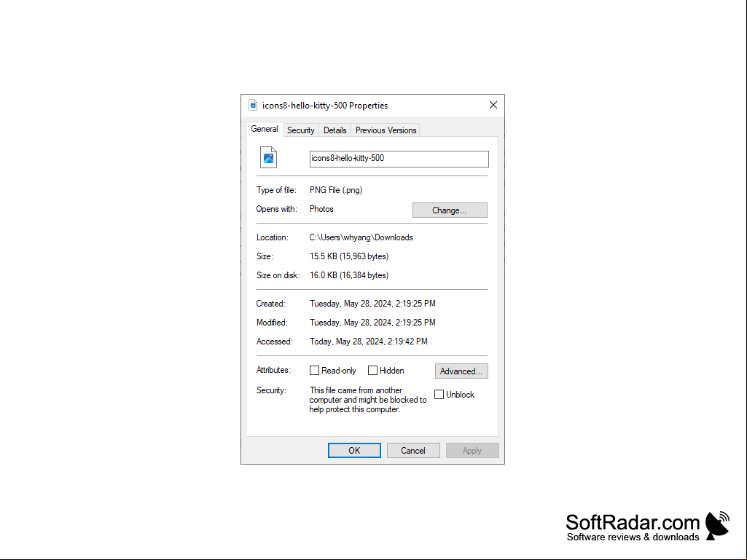747x560 pixels.
Task: Open Advanced... attributes
Action: coord(461,371)
